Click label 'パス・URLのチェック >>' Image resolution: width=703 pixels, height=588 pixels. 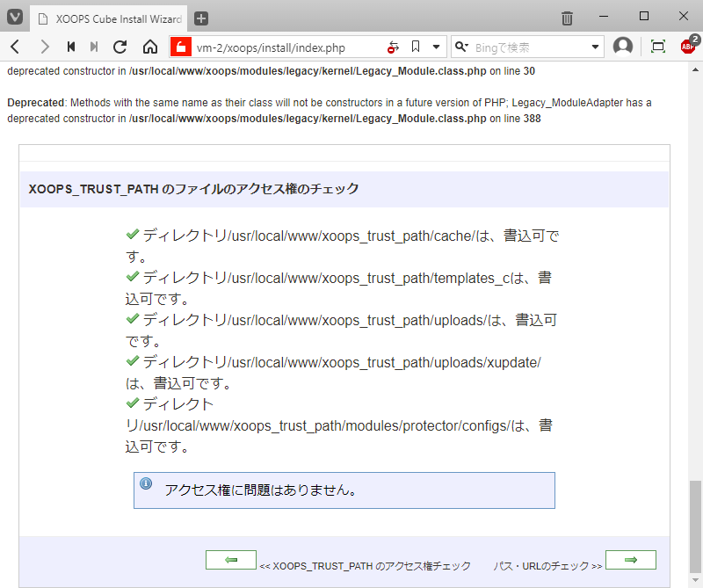(547, 566)
